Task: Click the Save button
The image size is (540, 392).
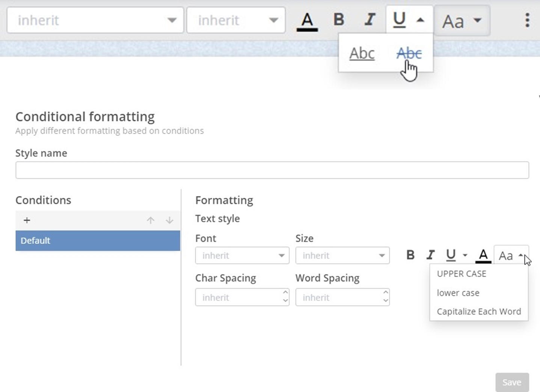Action: click(512, 382)
